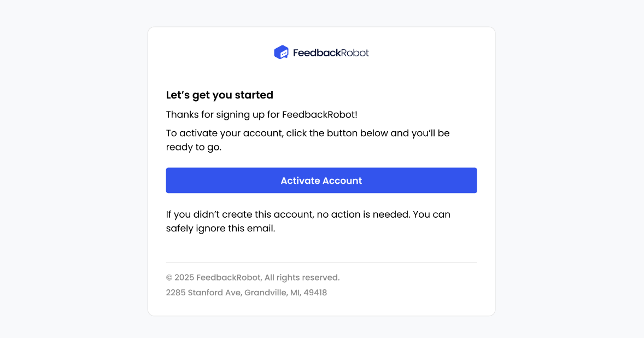Image resolution: width=644 pixels, height=338 pixels.
Task: Click the Activate Account button
Action: click(321, 180)
